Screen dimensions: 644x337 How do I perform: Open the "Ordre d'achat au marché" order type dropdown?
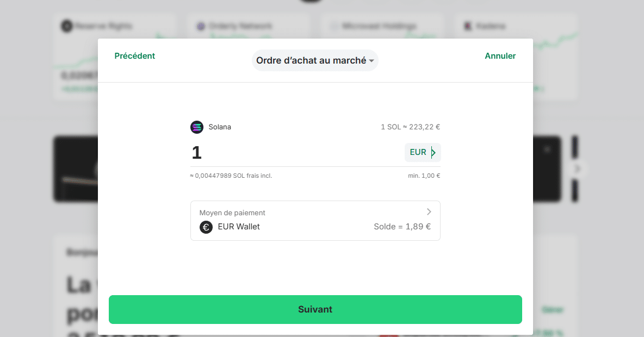tap(315, 60)
